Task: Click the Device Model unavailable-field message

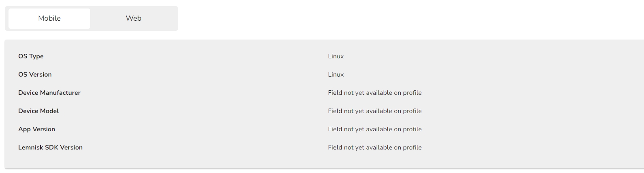Action: 374,111
